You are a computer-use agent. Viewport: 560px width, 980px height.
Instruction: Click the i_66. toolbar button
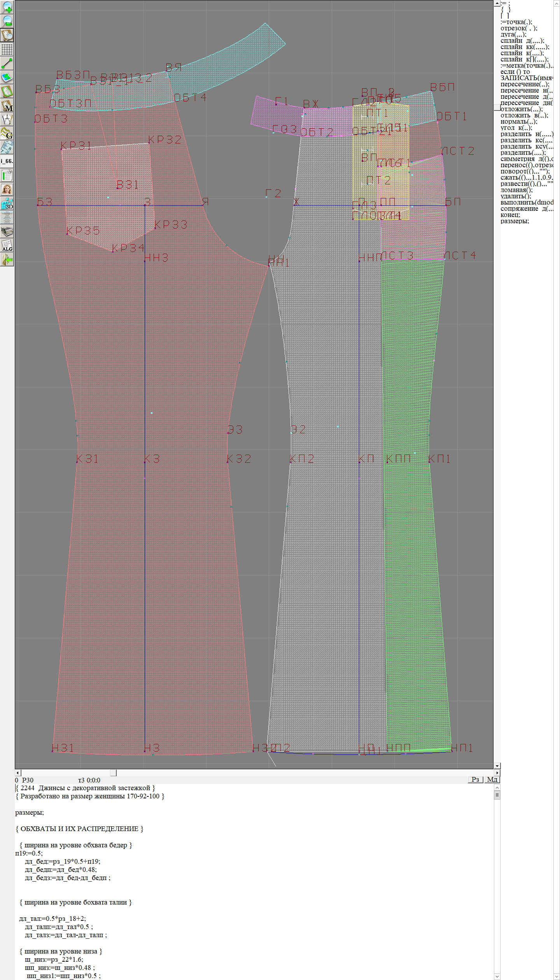[x=7, y=161]
